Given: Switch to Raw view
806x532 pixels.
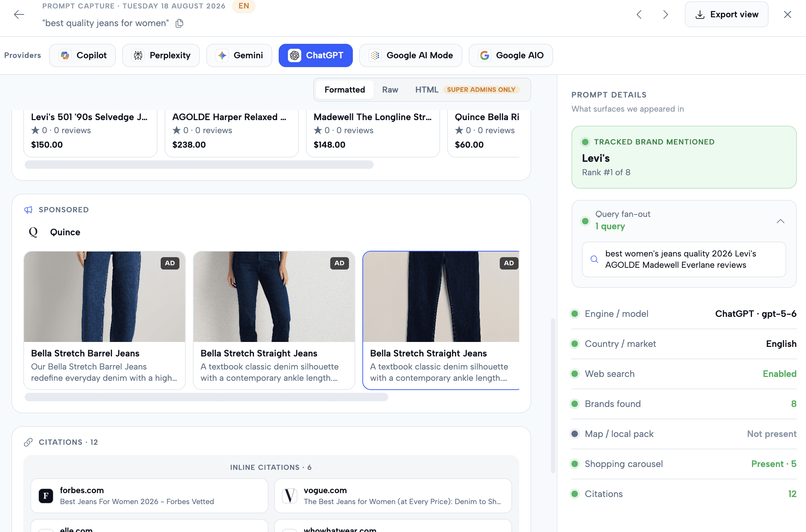Looking at the screenshot, I should pos(390,90).
